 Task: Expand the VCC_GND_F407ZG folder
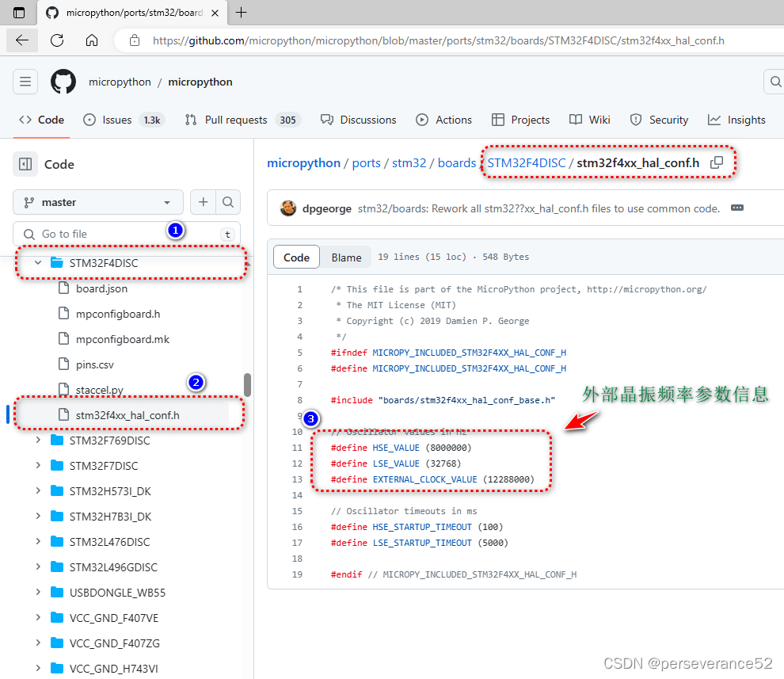coord(38,643)
